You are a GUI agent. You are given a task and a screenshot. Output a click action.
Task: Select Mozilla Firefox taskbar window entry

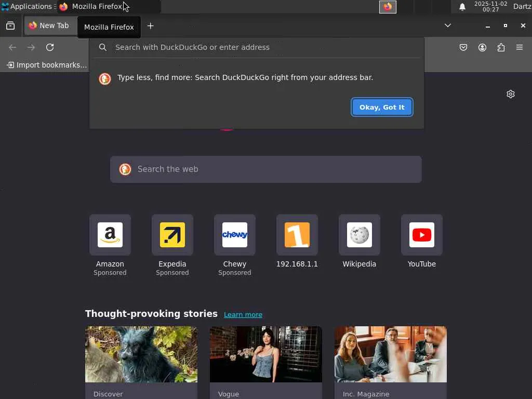pyautogui.click(x=109, y=6)
